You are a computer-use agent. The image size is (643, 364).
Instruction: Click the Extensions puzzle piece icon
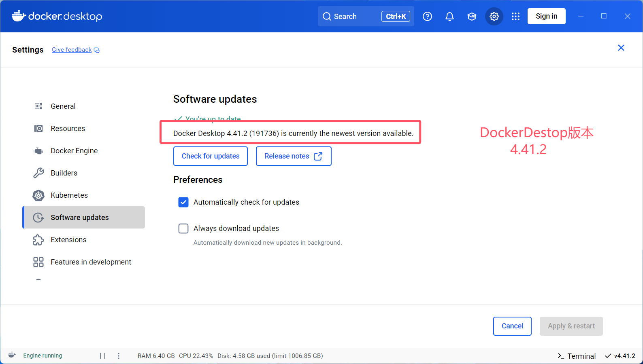(x=38, y=240)
